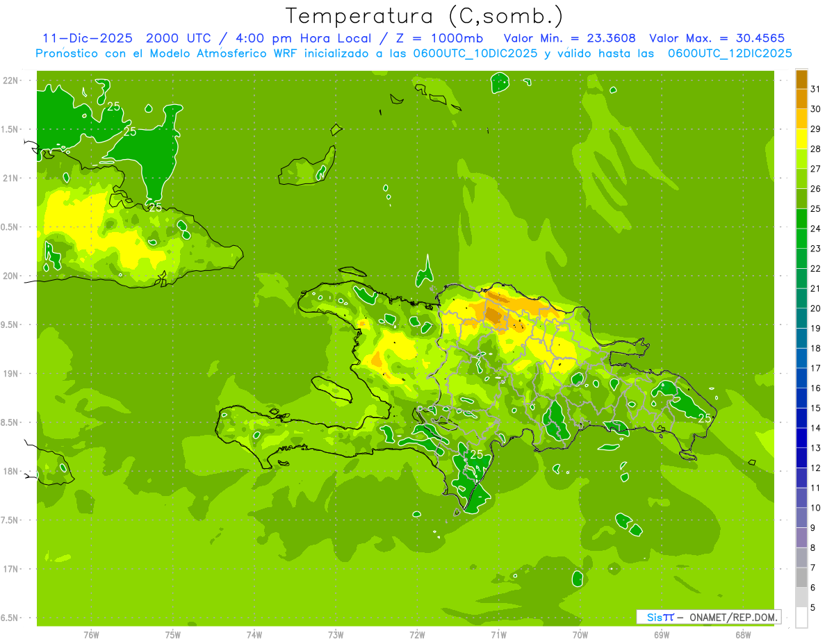Image resolution: width=834 pixels, height=644 pixels.
Task: Click the "Valor Min. = 23.3608" text
Action: 569,38
